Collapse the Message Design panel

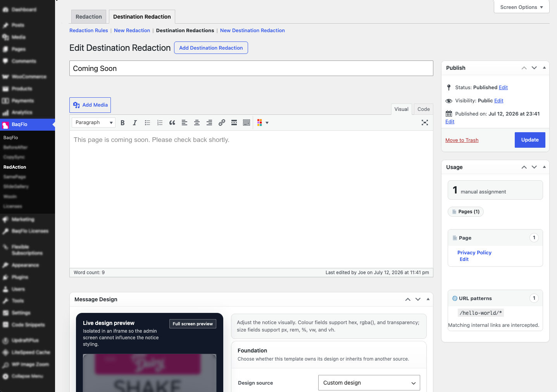[x=428, y=299]
